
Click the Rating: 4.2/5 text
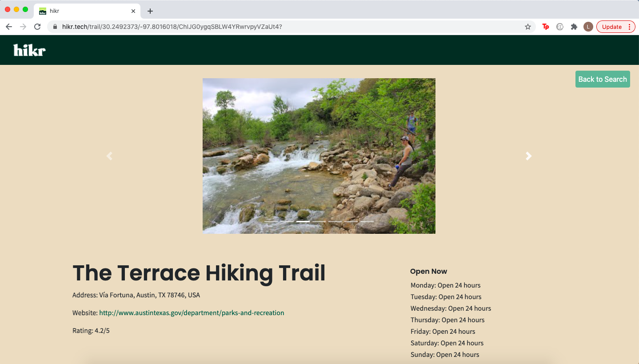coord(91,331)
